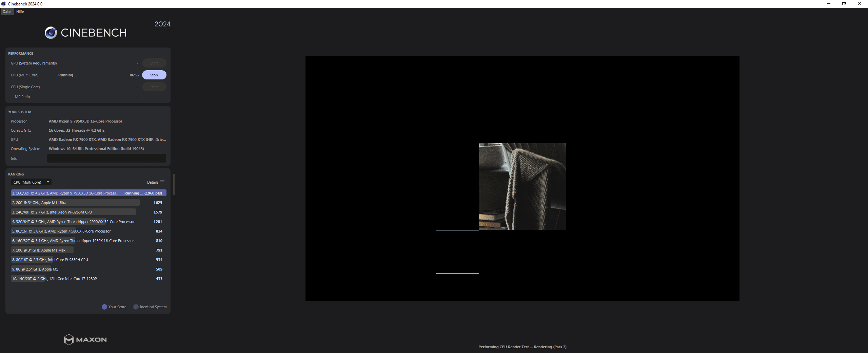Select the 8C Apple M1 ranking row

[x=88, y=269]
